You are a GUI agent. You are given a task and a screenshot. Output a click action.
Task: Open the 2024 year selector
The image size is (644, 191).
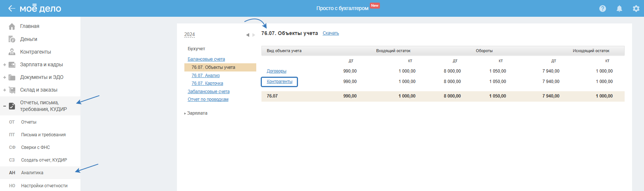pyautogui.click(x=190, y=34)
